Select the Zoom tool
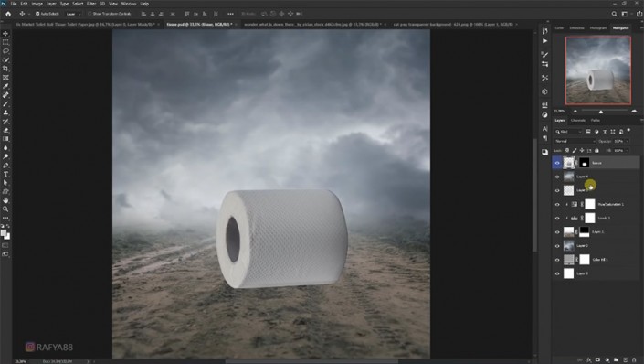644x364 pixels. (5, 209)
